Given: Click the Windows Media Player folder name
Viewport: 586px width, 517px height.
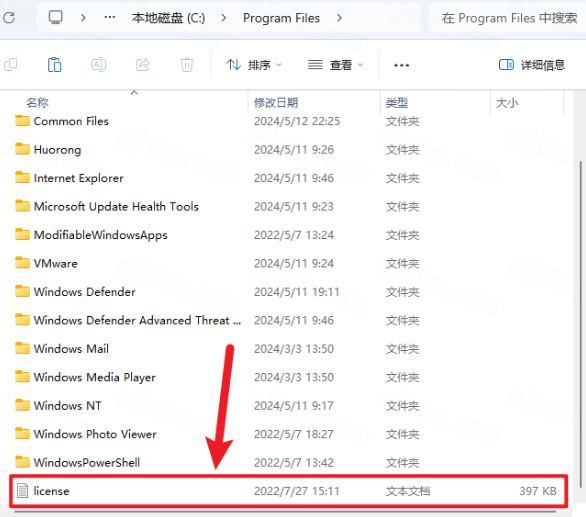Looking at the screenshot, I should pos(95,377).
